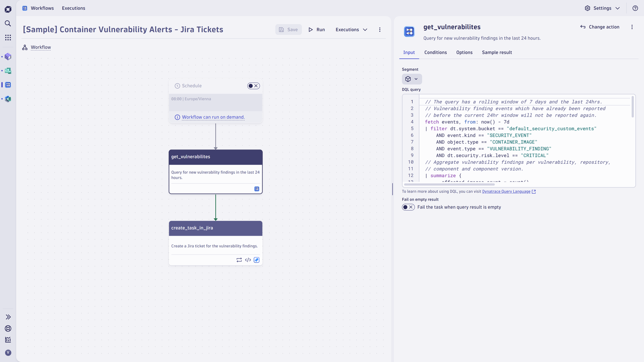Screen dimensions: 644x362
Task: Open the search icon in sidebar
Action: pos(8,23)
